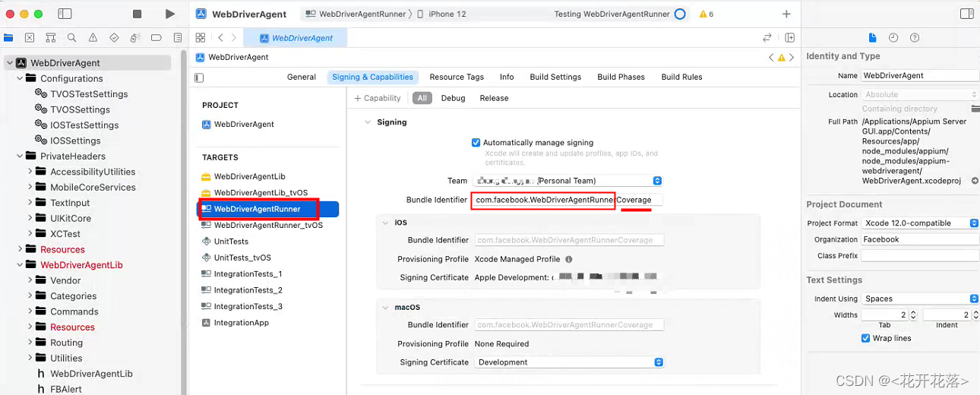Open the Indent Using dropdown
Image resolution: width=980 pixels, height=395 pixels.
click(920, 299)
